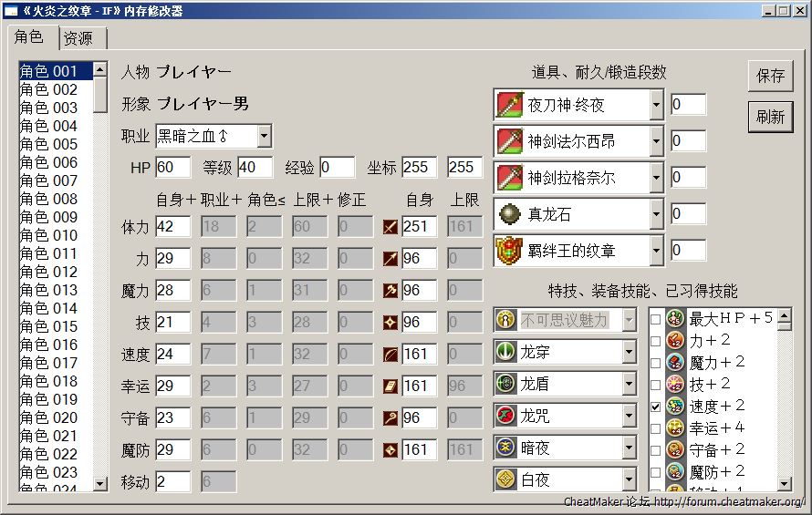Uncheck the 速度+2 skill checkbox
Viewport: 812px width, 515px height.
coord(656,406)
